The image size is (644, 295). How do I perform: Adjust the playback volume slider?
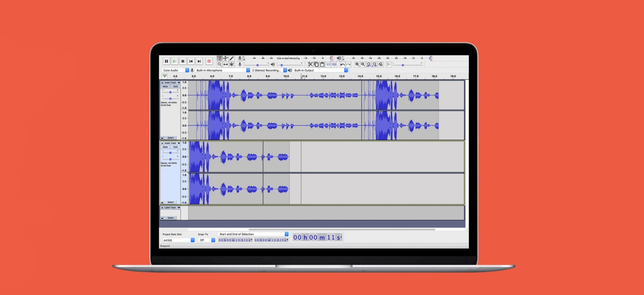290,65
